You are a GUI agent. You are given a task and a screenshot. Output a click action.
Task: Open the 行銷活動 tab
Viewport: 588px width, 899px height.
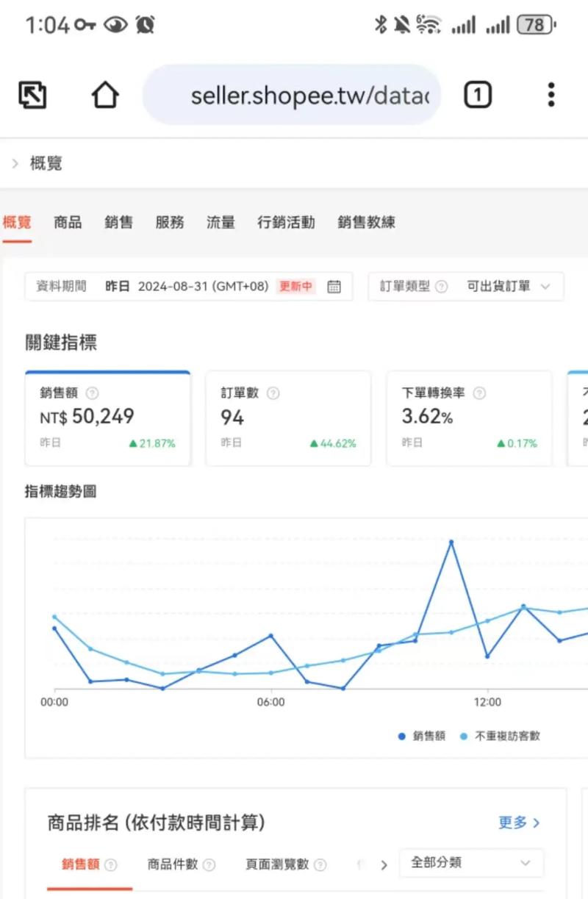click(x=286, y=223)
